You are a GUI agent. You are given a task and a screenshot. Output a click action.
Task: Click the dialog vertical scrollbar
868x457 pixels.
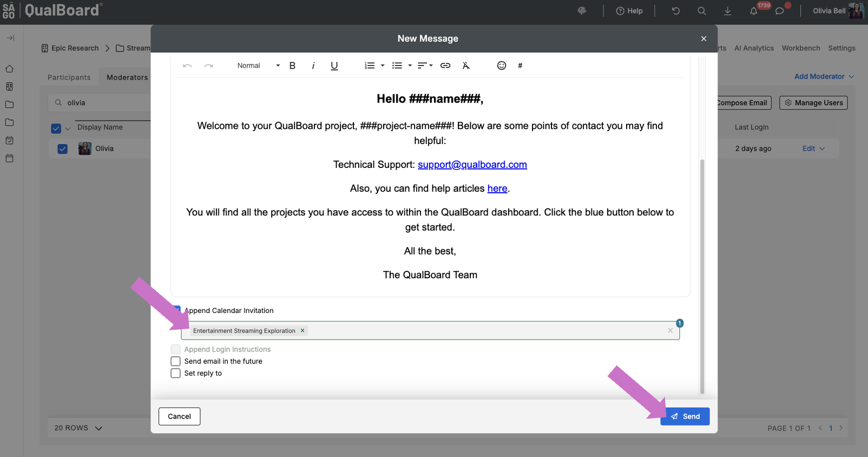pos(702,276)
